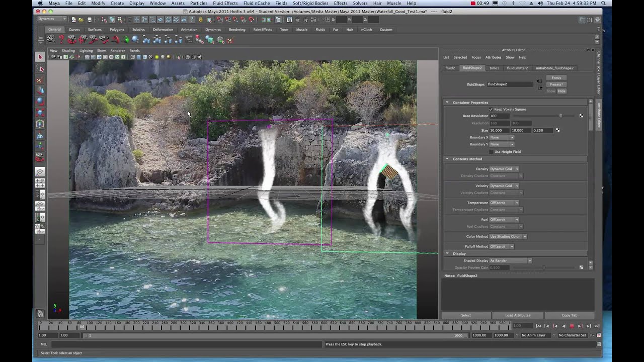The image size is (644, 362).
Task: Click Base Resolution map checker button
Action: pos(581,116)
